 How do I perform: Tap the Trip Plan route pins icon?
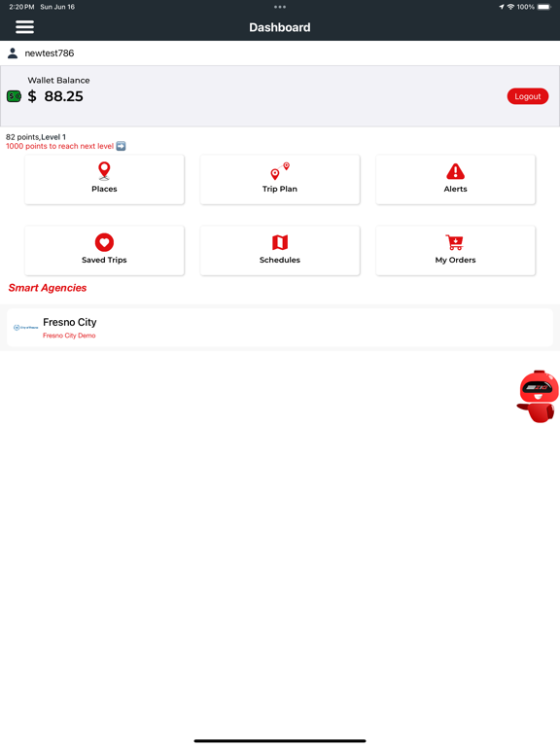[x=280, y=170]
